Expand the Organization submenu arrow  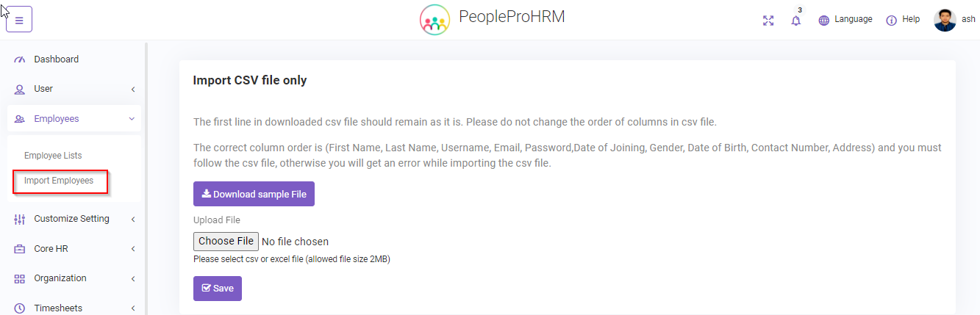click(133, 279)
